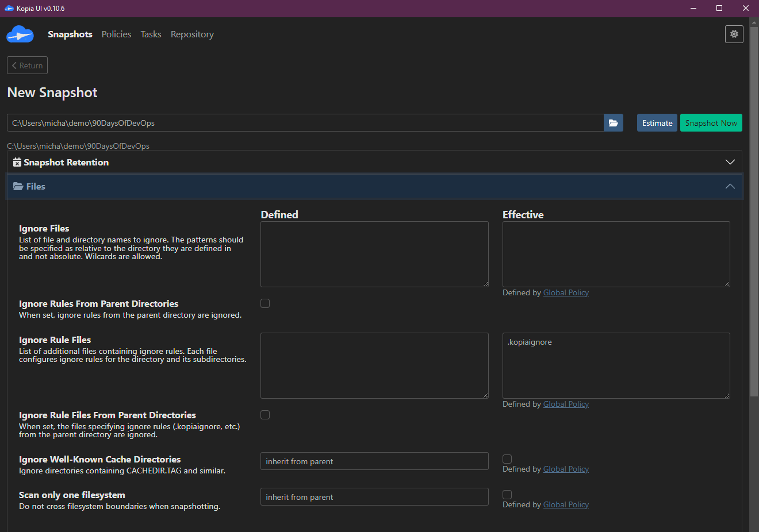Click the Estimate button
Viewport: 759px width, 532px height.
pyautogui.click(x=657, y=123)
